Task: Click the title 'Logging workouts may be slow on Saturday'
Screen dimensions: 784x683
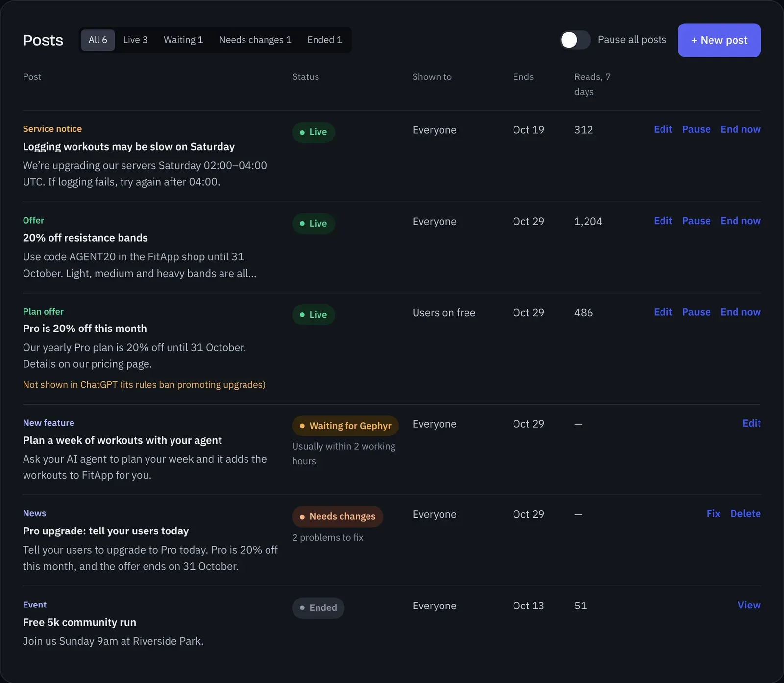Action: click(x=129, y=147)
